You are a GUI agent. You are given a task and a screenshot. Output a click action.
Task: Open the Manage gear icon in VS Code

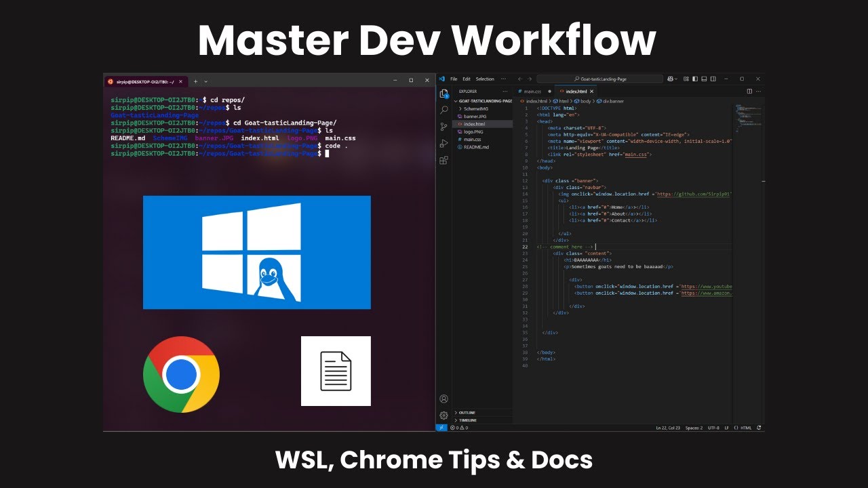tap(443, 415)
